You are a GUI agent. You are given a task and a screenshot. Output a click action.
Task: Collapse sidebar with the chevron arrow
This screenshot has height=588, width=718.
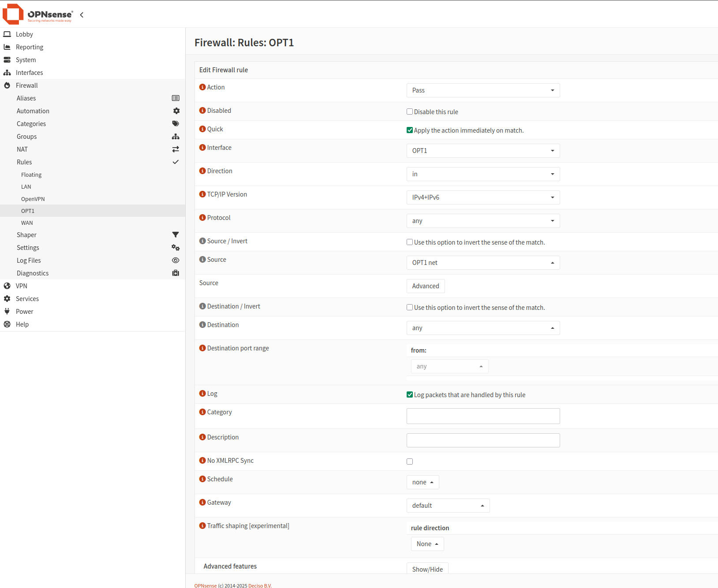coord(82,15)
